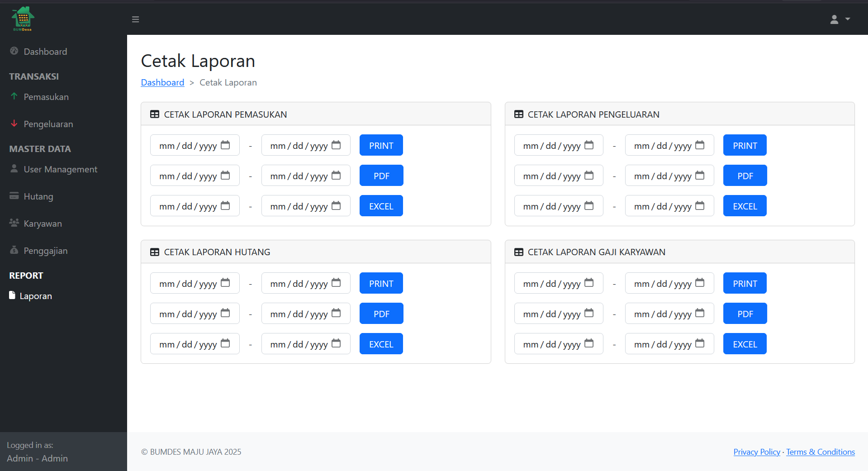Open calendar icon of Gaji Karyawan EXCEL end date

click(x=700, y=343)
